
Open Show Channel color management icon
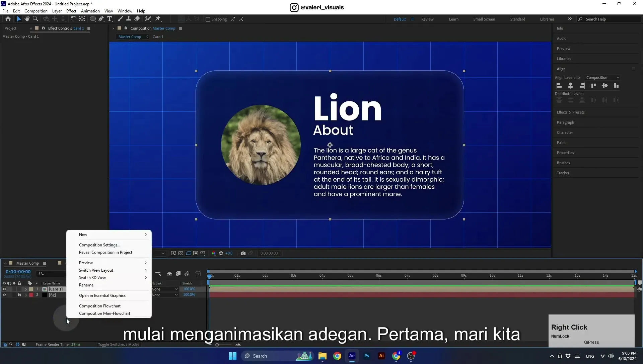click(x=214, y=253)
